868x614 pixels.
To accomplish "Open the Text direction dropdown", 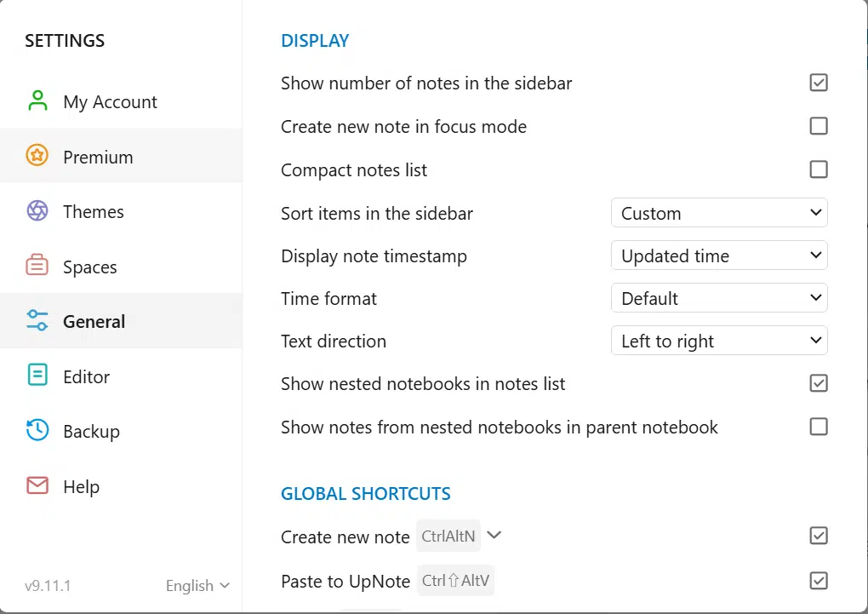I will [719, 341].
